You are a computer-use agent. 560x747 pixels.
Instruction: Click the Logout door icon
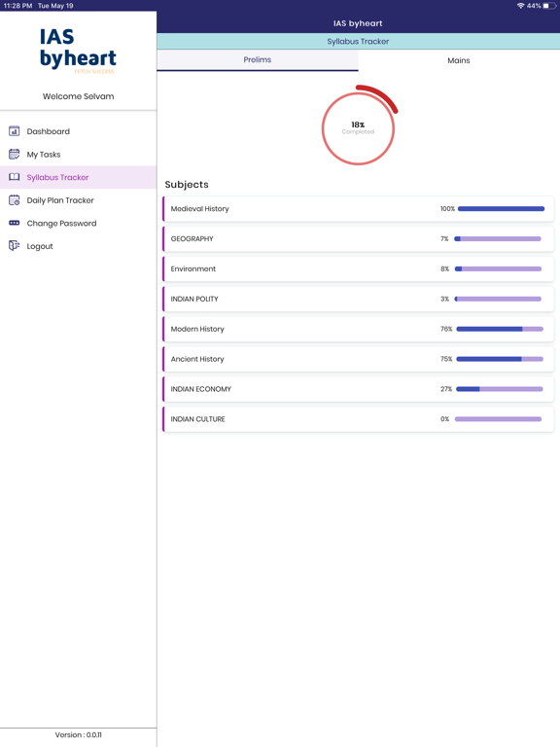tap(15, 246)
